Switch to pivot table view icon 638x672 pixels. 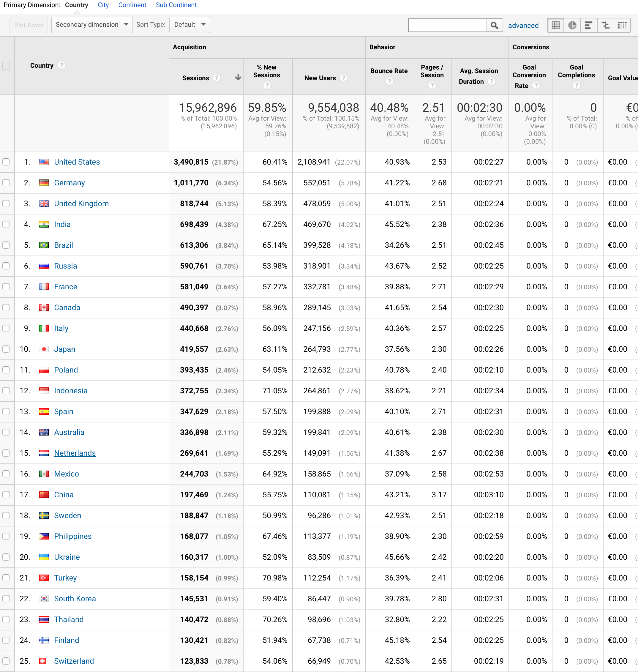[x=622, y=25]
